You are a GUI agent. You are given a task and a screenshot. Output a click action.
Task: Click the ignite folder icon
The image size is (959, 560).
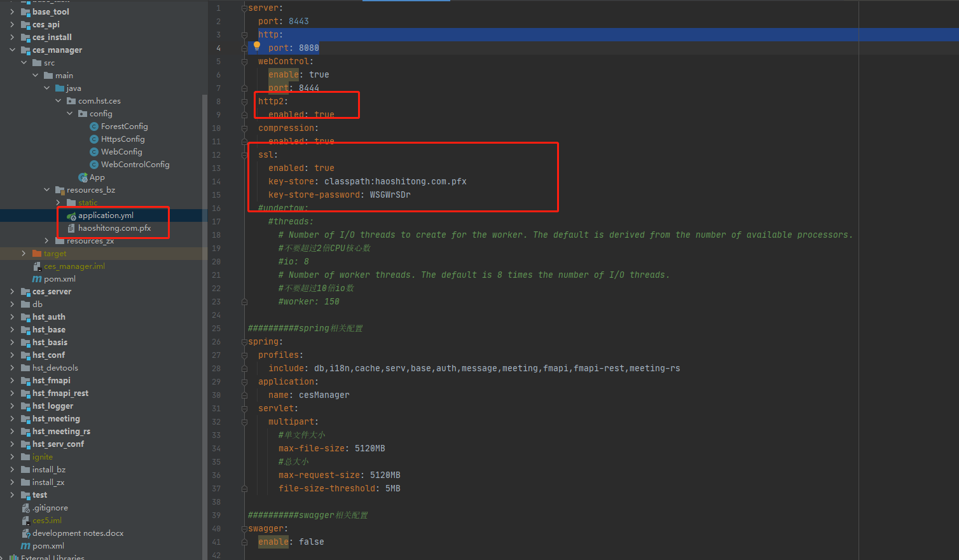pyautogui.click(x=25, y=457)
